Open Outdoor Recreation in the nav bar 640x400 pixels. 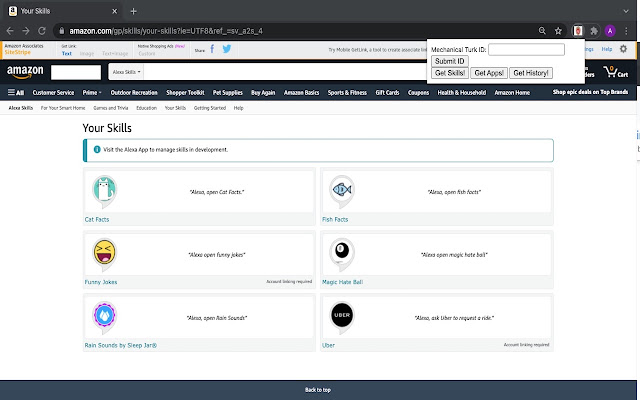[x=134, y=93]
